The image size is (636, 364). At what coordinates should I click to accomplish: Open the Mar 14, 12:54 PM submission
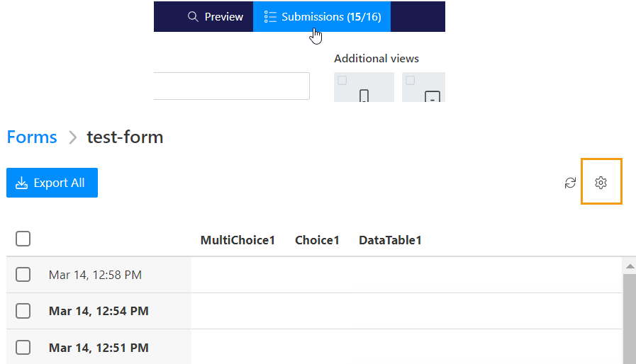tap(99, 311)
